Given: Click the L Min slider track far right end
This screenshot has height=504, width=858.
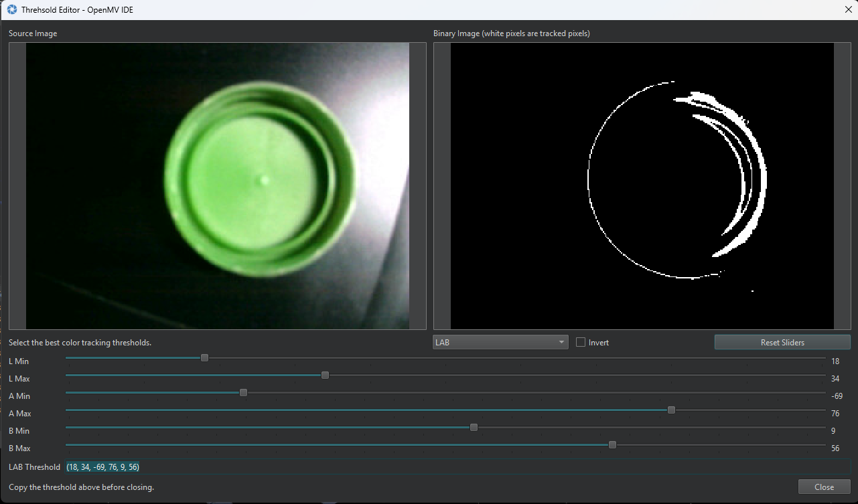Looking at the screenshot, I should tap(823, 358).
